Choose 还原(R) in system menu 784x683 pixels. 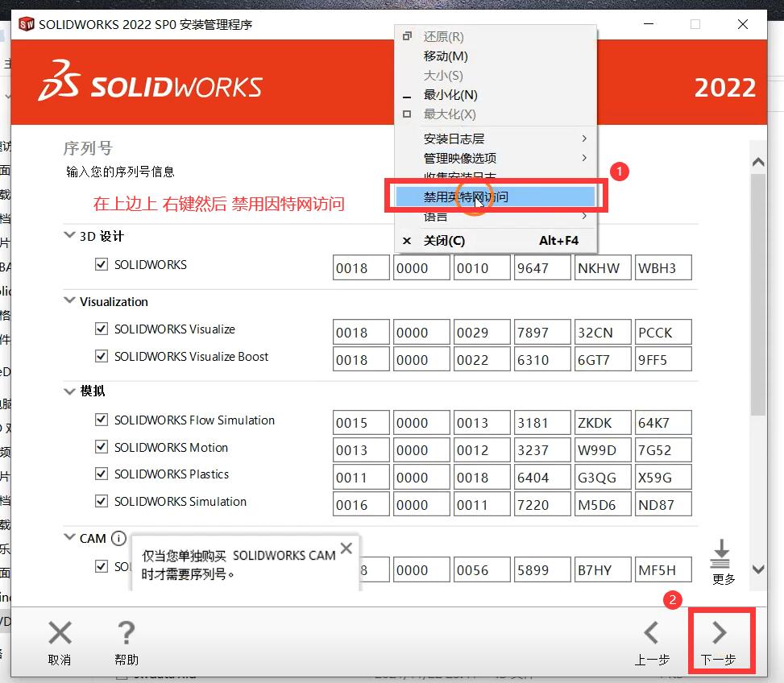(495, 36)
